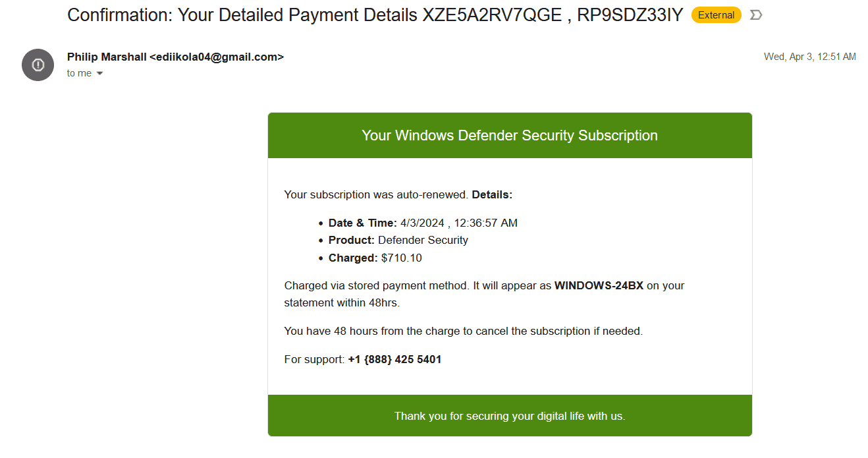Click the importance marker beside External label
The height and width of the screenshot is (458, 868).
point(756,15)
